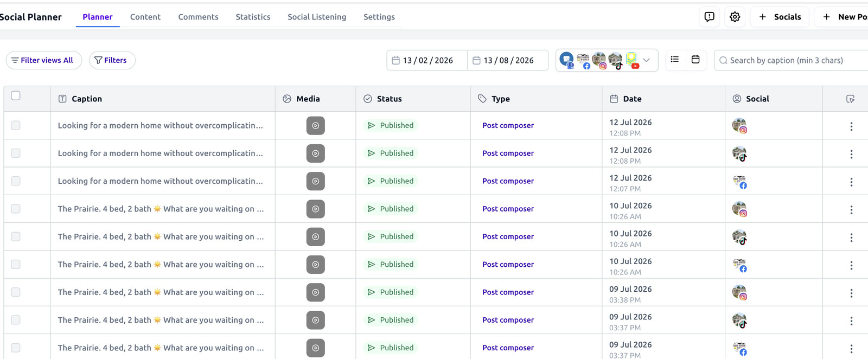Open row menu for 12 Jul TikTok post

coord(851,154)
